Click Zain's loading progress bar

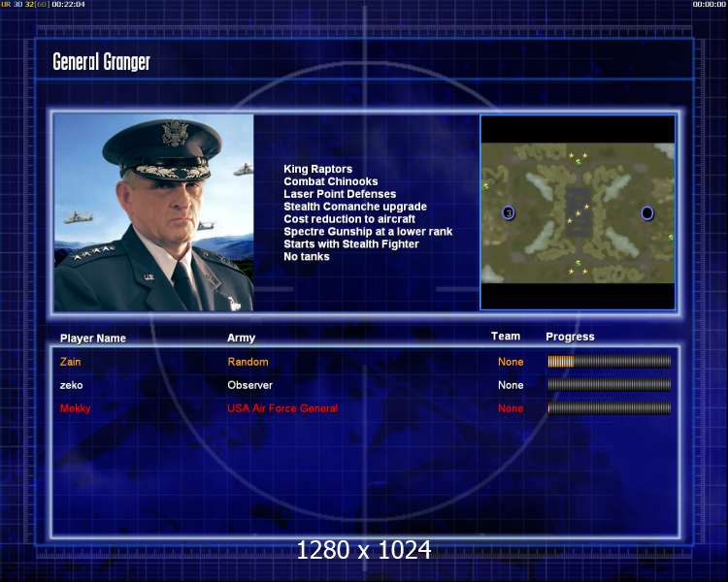(610, 362)
